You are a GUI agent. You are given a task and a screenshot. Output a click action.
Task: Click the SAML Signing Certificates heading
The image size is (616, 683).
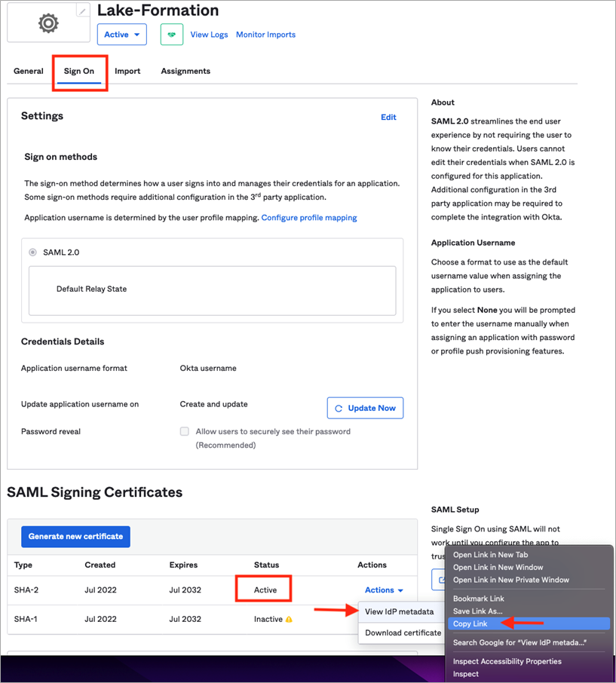(x=94, y=492)
